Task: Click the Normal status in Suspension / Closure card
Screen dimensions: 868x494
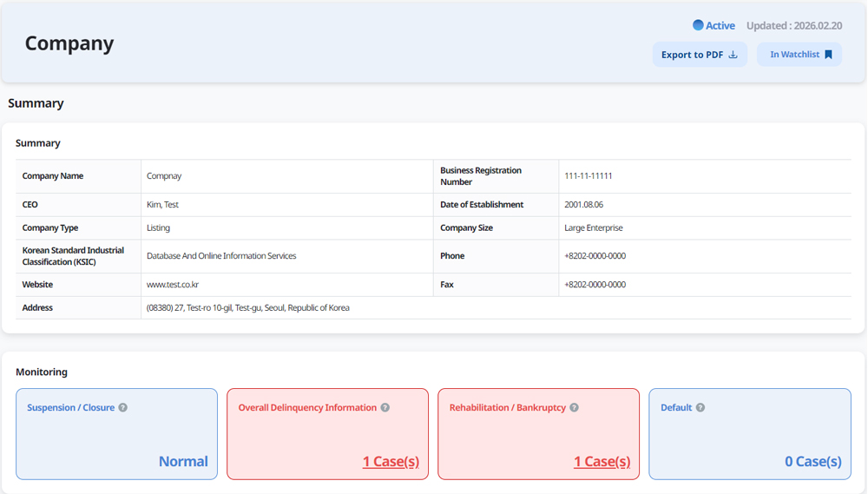Action: pos(183,461)
